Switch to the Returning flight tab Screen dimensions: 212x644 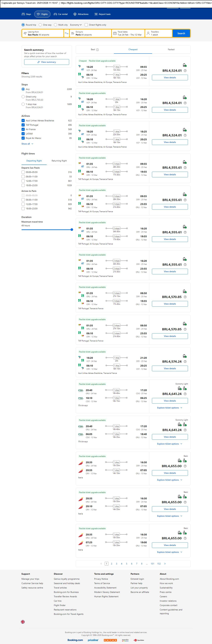tap(59, 161)
